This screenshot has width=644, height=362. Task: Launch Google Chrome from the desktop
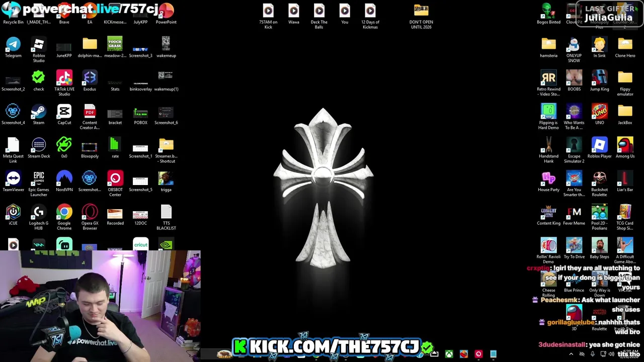click(64, 217)
